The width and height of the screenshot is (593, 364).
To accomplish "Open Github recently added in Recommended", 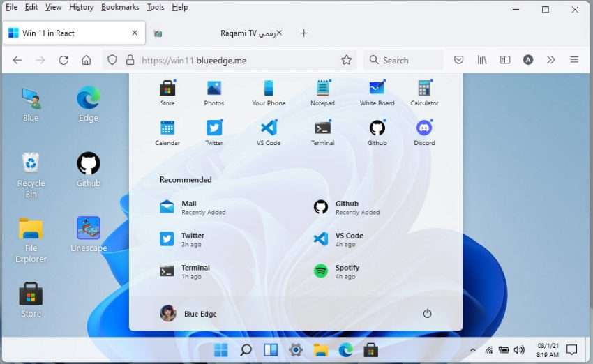I will pos(347,208).
